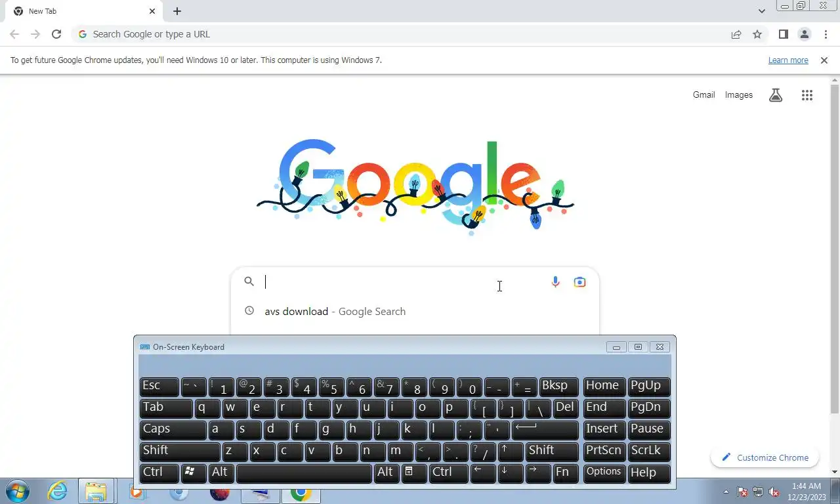Viewport: 840px width, 504px height.
Task: Toggle the ScrLk key
Action: point(649,451)
